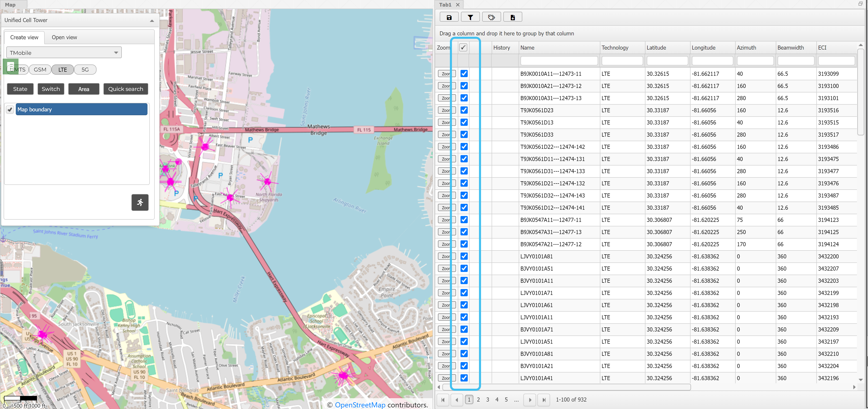This screenshot has height=409, width=868.
Task: Switch to the Open view tab
Action: tap(64, 37)
